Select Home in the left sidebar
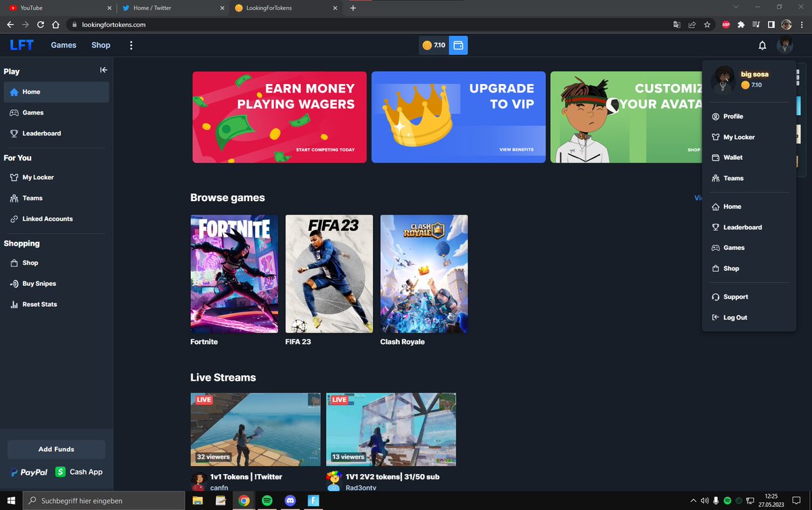The height and width of the screenshot is (510, 812). [56, 92]
